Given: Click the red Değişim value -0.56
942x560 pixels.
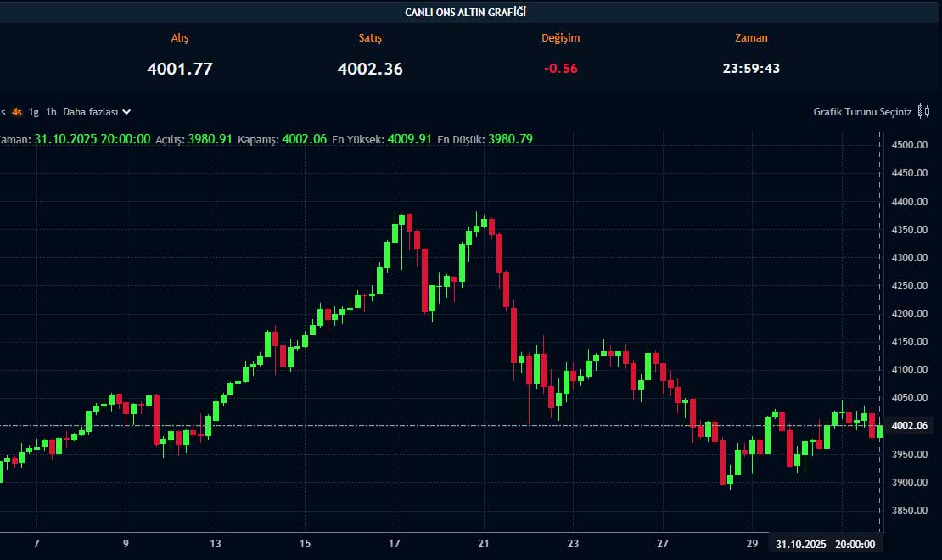Looking at the screenshot, I should [x=560, y=69].
